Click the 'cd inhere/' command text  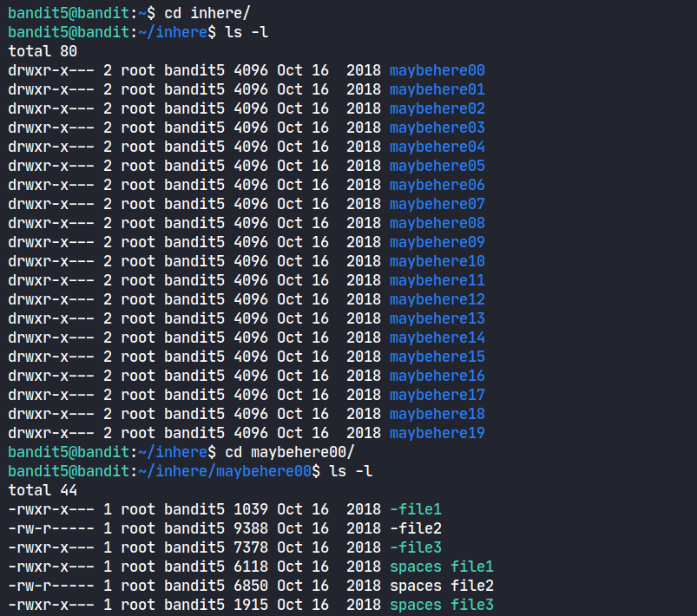(x=207, y=13)
